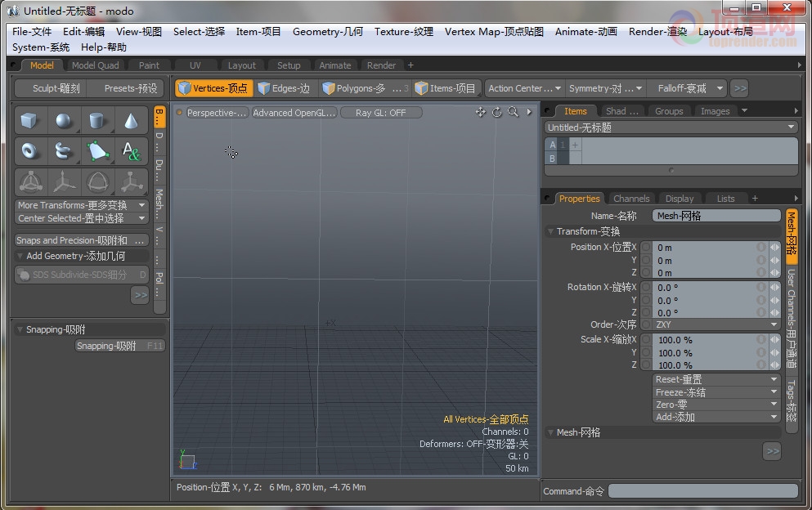This screenshot has width=812, height=510.
Task: Toggle Position X keyframe circle
Action: coord(646,247)
